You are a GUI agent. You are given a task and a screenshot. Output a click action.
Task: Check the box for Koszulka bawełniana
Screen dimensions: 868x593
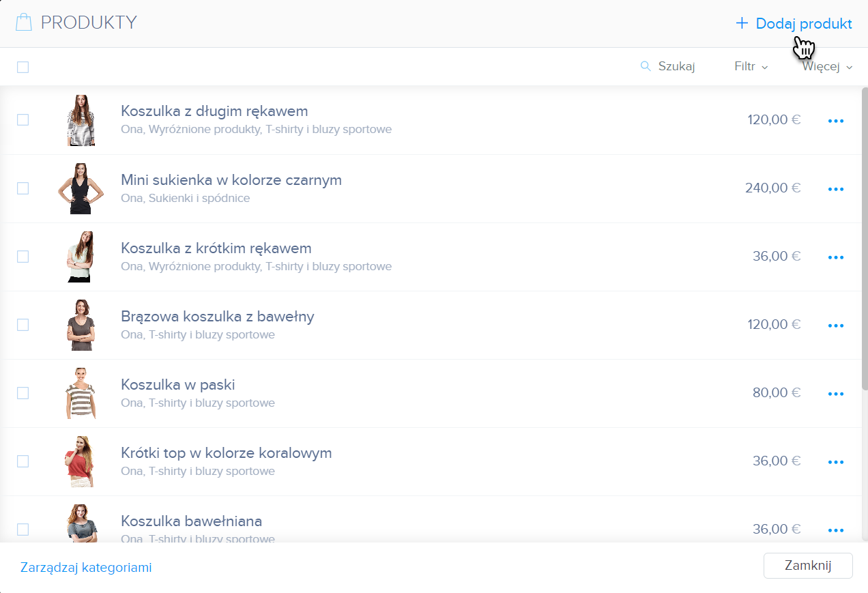pos(23,530)
